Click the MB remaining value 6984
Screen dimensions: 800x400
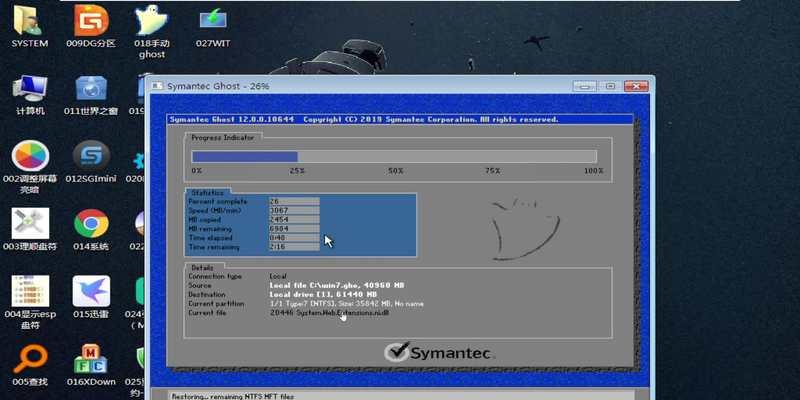pos(294,229)
